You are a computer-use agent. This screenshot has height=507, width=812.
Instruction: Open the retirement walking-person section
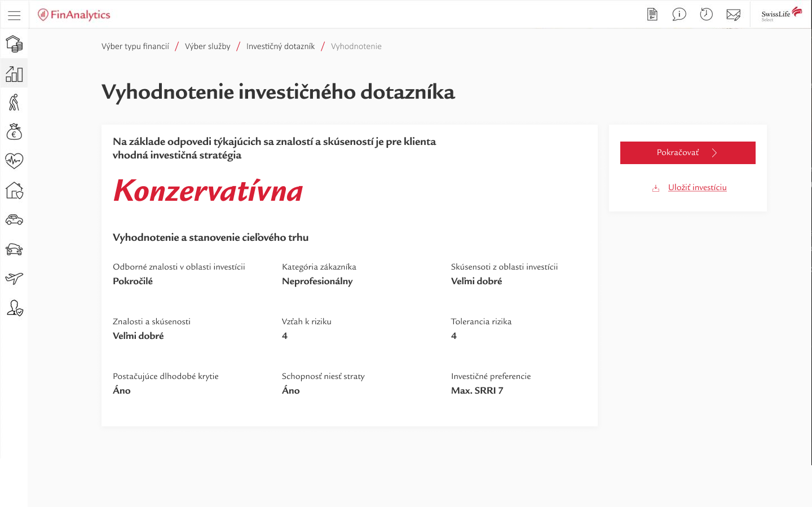(x=15, y=102)
